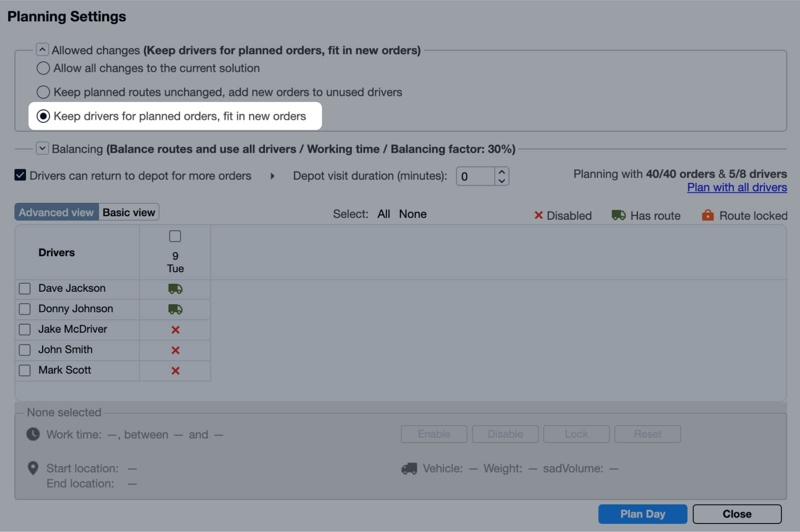Viewport: 800px width, 532px height.
Task: Click the clock icon next to Work time
Action: click(32, 434)
